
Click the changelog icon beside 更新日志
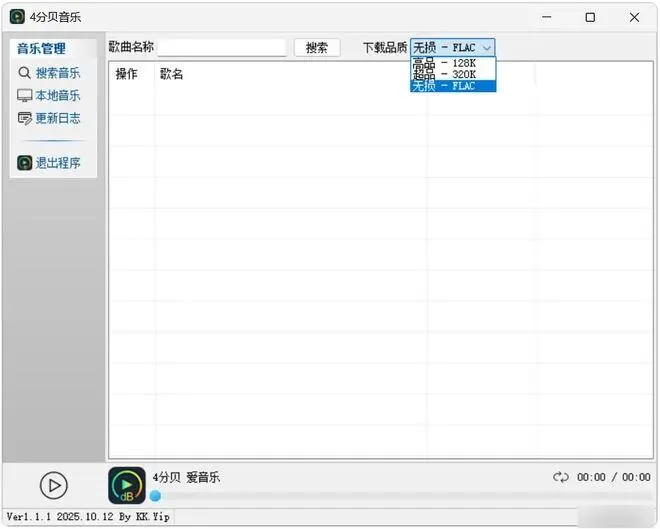pyautogui.click(x=24, y=119)
